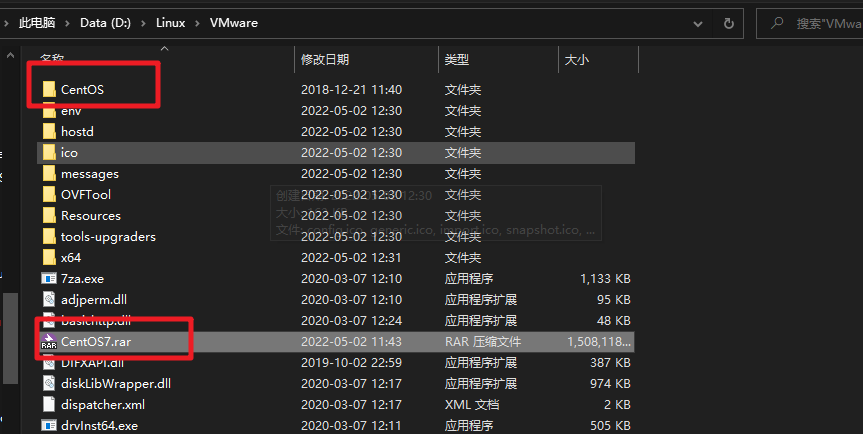Expand chevron after 此电脑 in path
Image resolution: width=863 pixels, height=434 pixels.
pos(67,23)
